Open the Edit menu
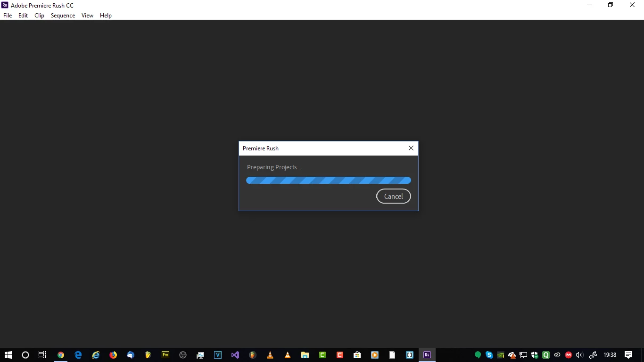The image size is (644, 362). [x=23, y=16]
